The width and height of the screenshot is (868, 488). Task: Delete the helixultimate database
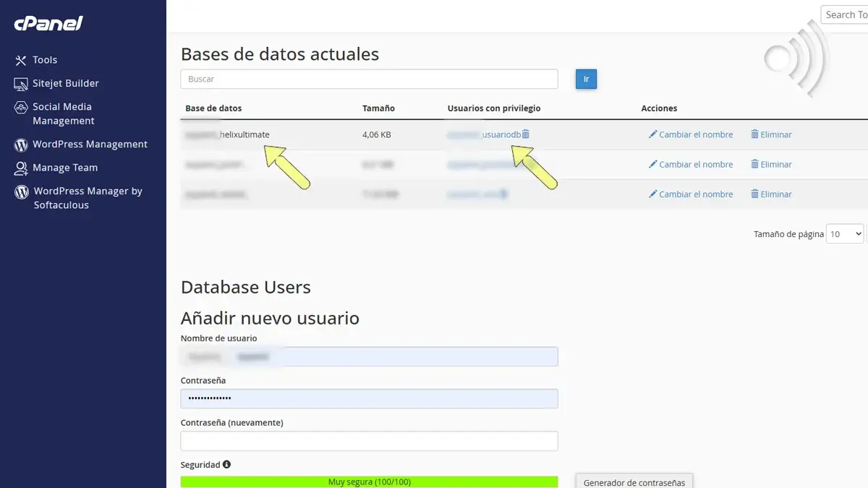[771, 134]
